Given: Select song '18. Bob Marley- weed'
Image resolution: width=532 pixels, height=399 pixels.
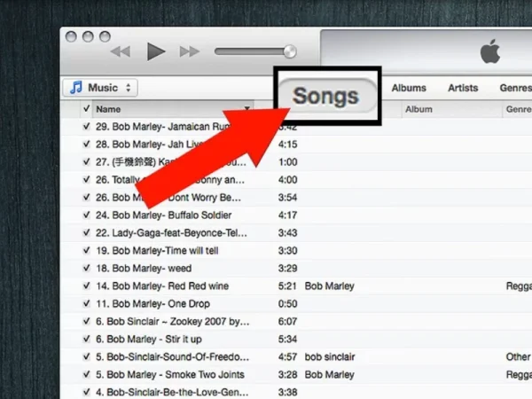Looking at the screenshot, I should tap(144, 269).
